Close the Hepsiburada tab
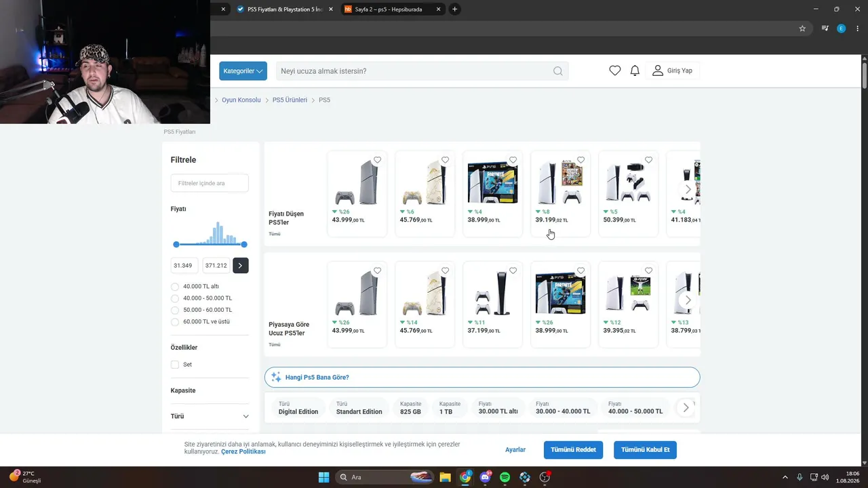Image resolution: width=868 pixels, height=488 pixels. [439, 9]
